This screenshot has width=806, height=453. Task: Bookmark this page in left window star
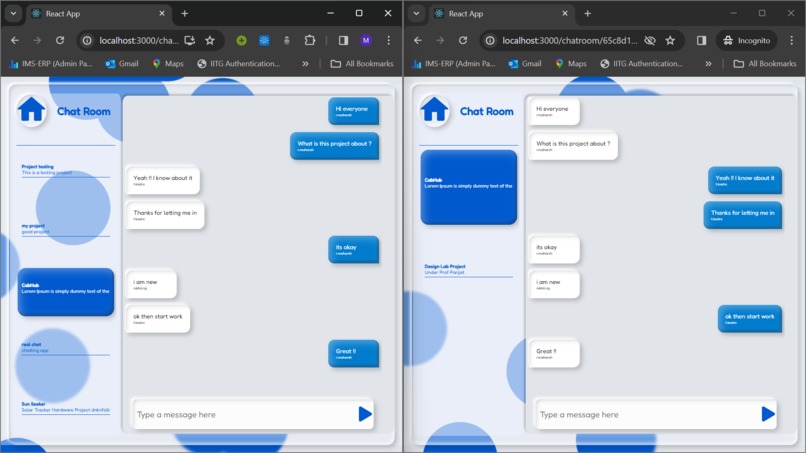click(210, 40)
